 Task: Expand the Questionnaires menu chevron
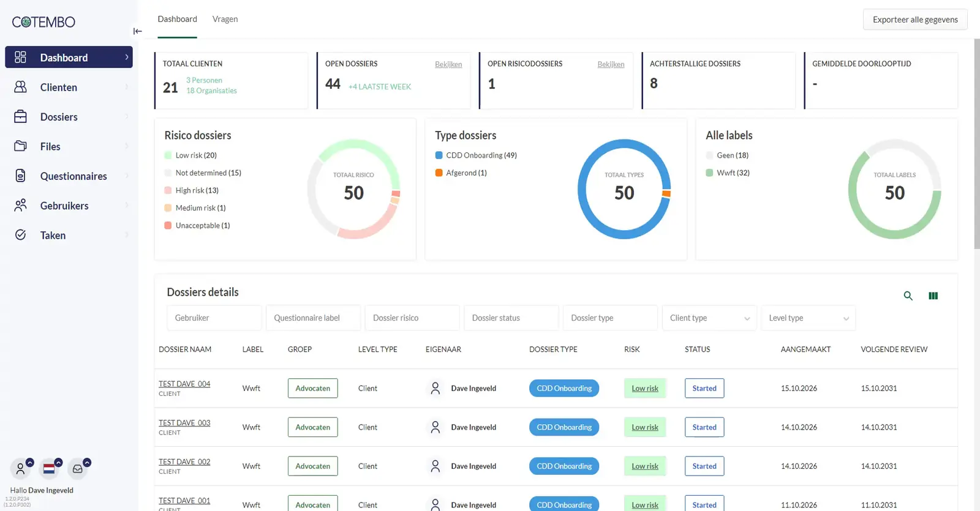[127, 176]
